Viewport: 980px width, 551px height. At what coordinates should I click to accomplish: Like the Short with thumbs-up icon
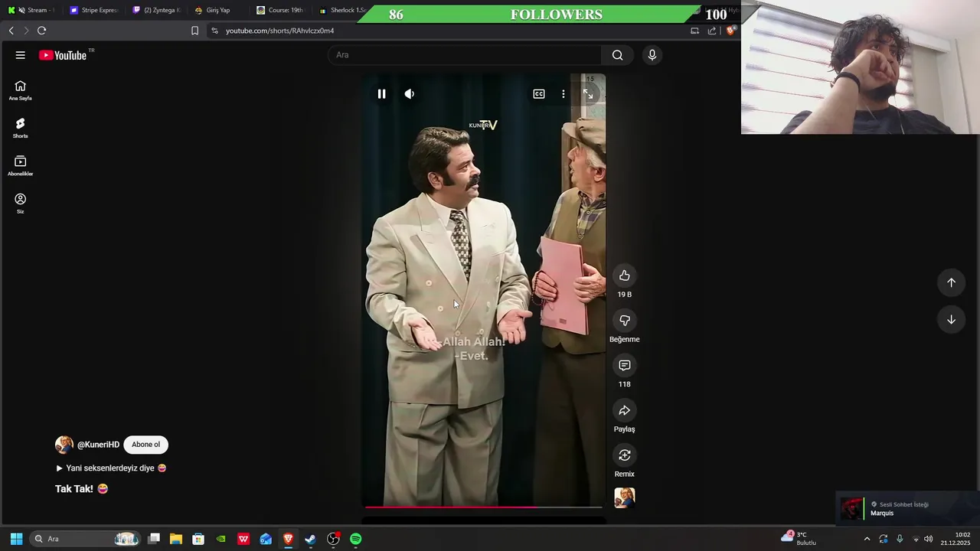[625, 275]
